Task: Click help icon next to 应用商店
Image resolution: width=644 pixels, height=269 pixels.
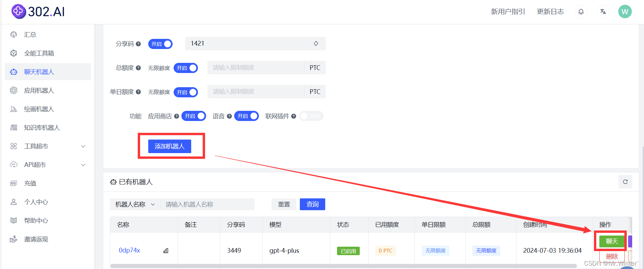Action: click(176, 116)
